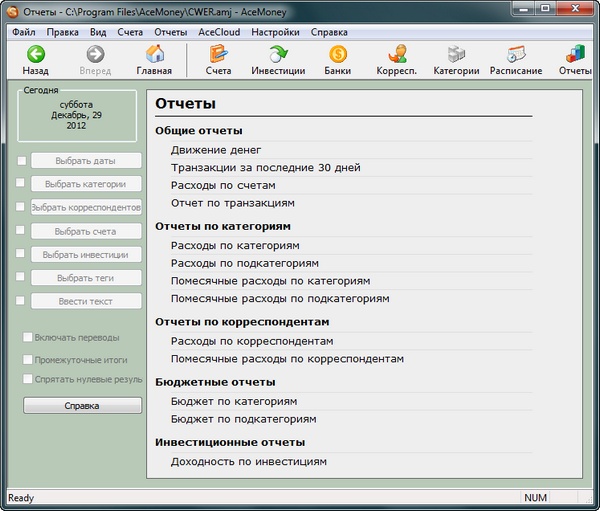600x511 pixels.
Task: Open the Бюджет по категориям report
Action: 234,401
